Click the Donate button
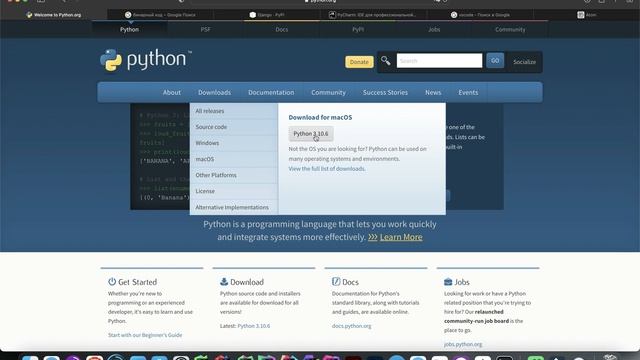This screenshot has height=360, width=640. 359,62
